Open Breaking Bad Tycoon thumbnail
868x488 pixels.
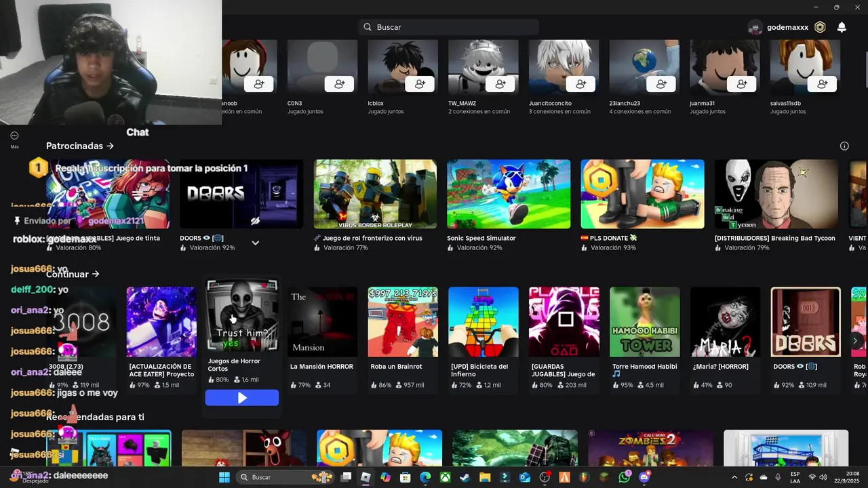(x=776, y=195)
